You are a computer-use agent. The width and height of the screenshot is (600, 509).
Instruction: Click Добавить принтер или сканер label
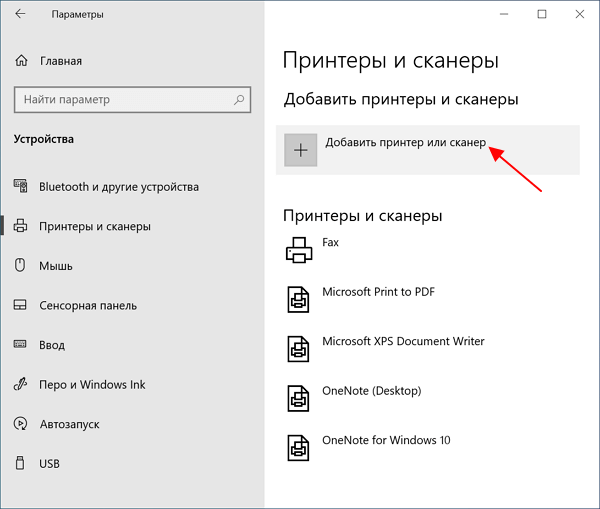pyautogui.click(x=406, y=142)
